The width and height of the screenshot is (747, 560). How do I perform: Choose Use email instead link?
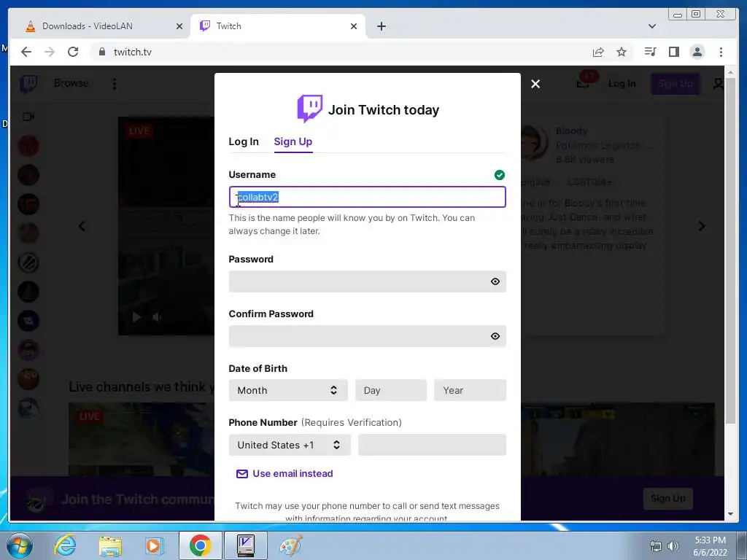point(293,473)
